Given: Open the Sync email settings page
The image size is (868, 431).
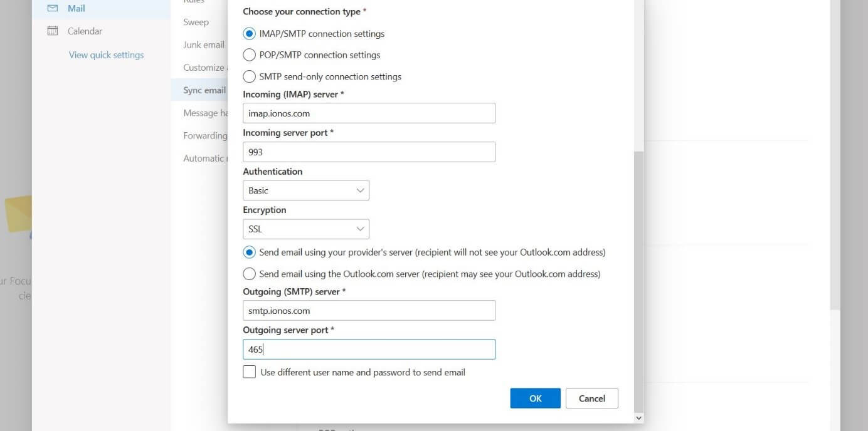Looking at the screenshot, I should [199, 90].
